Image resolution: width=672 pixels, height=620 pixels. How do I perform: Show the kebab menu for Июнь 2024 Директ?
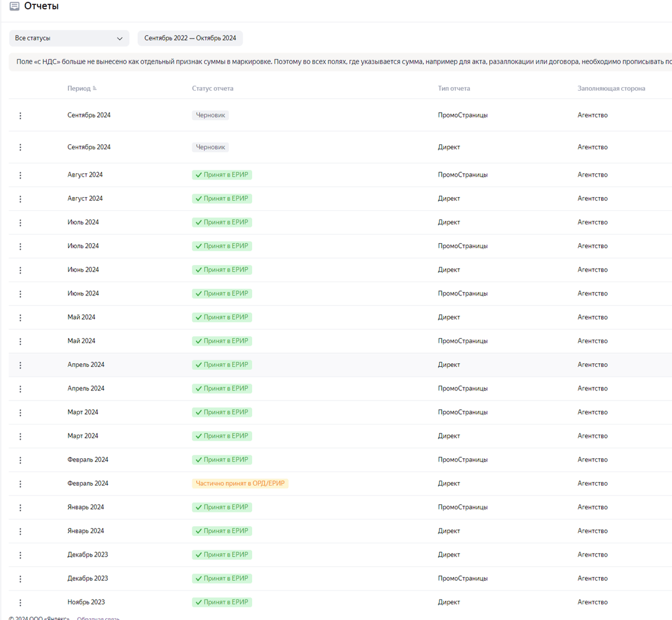(x=20, y=270)
